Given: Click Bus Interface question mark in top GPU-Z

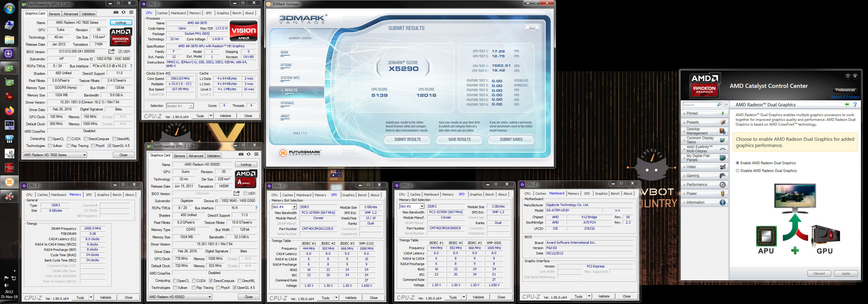Looking at the screenshot, I should click(131, 66).
